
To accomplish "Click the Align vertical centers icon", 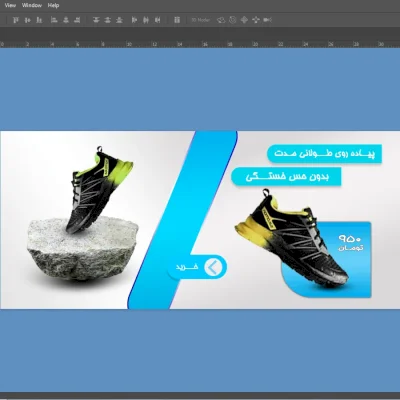I will pos(27,20).
